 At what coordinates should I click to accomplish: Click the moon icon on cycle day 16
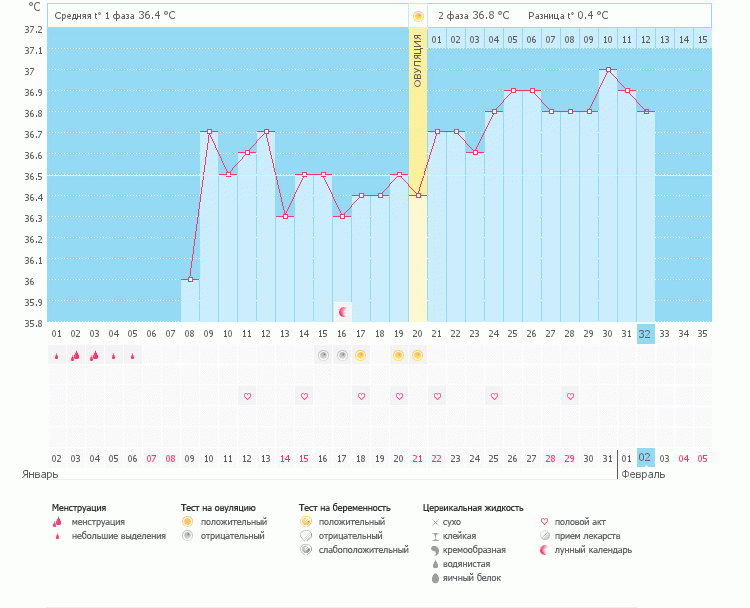pyautogui.click(x=342, y=312)
